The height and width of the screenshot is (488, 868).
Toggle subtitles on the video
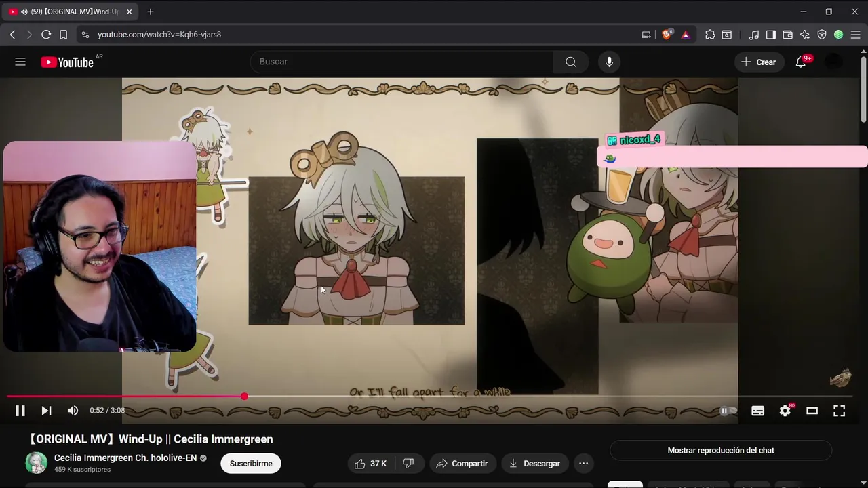pos(758,411)
